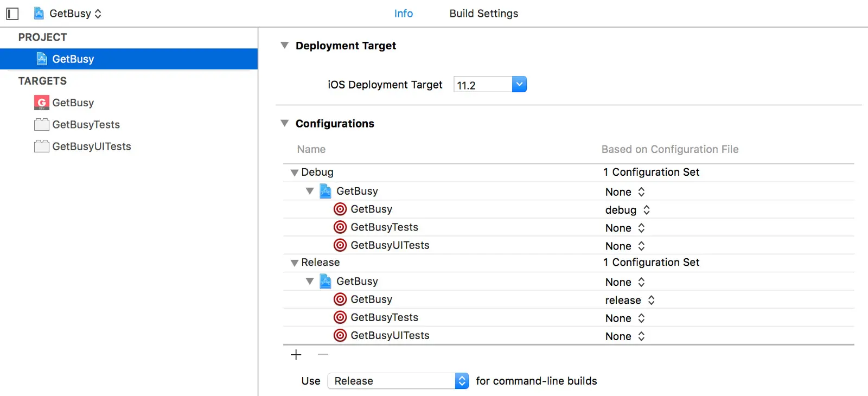The width and height of the screenshot is (868, 396).
Task: Select the GetBusyTests target in the sidebar
Action: [x=86, y=125]
